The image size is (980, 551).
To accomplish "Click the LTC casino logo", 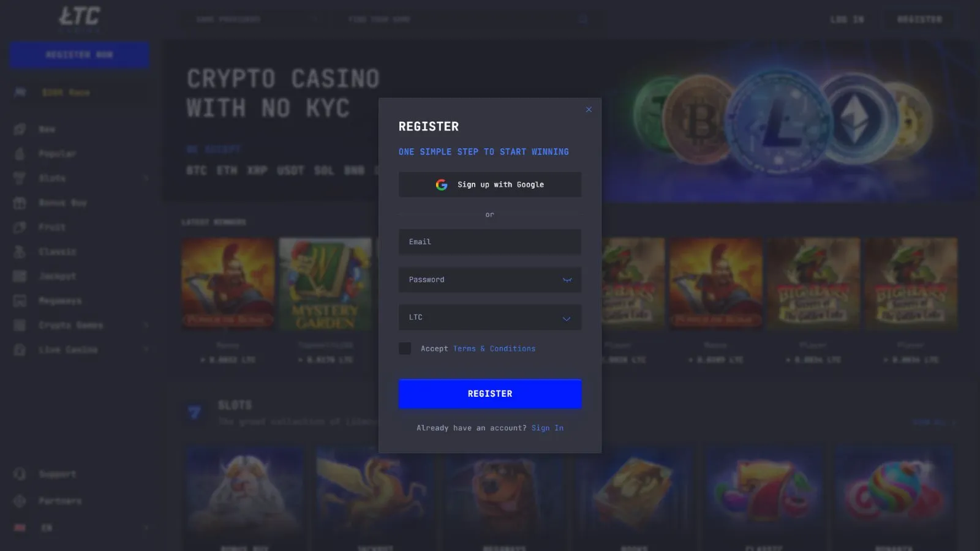I will 79,18.
